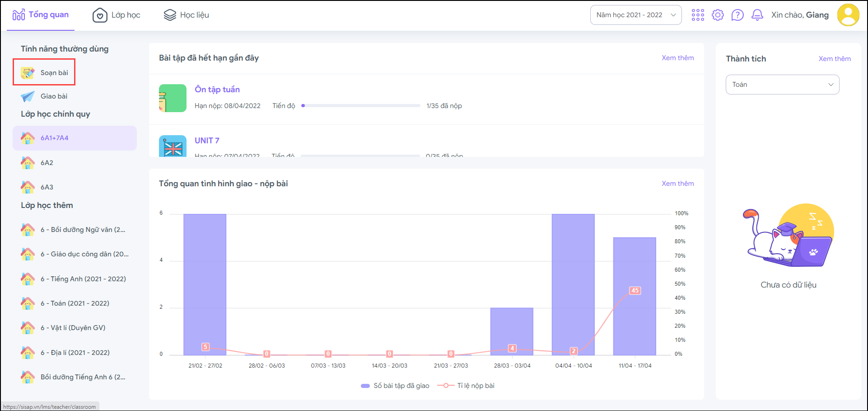Expand the Năm học 2021 - 2022 dropdown

coord(635,15)
